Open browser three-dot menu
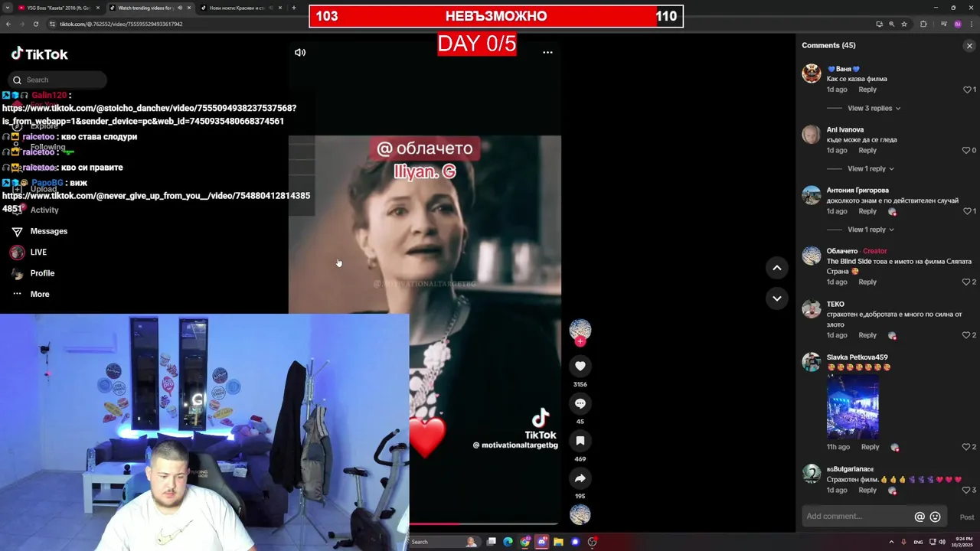 (x=972, y=24)
